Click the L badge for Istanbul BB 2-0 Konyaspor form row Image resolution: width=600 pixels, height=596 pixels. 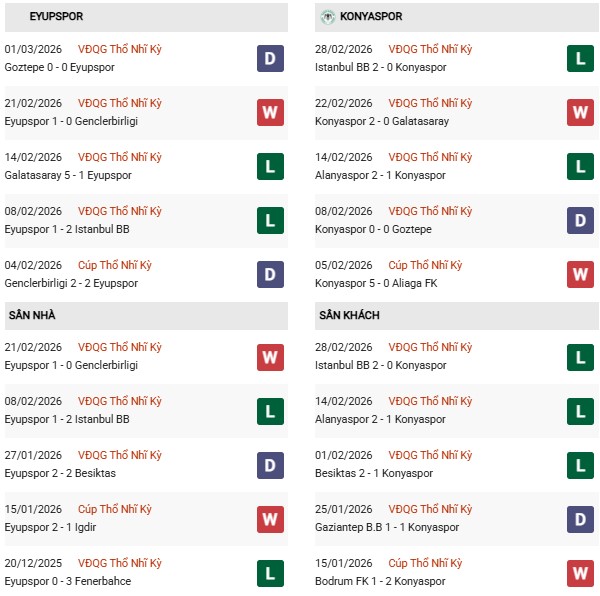(x=581, y=58)
